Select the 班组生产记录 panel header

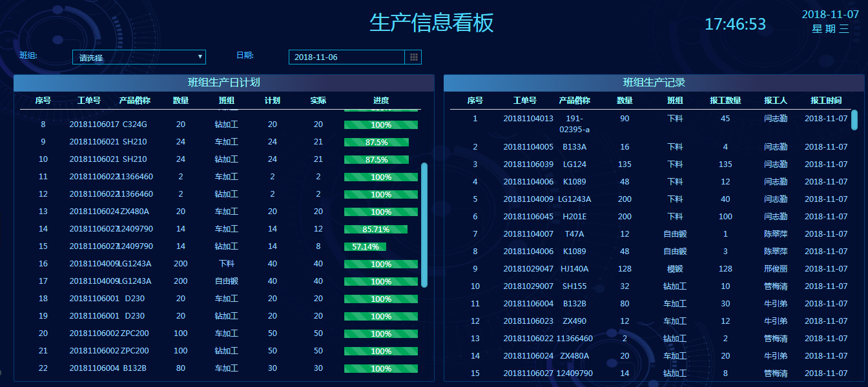[x=654, y=83]
